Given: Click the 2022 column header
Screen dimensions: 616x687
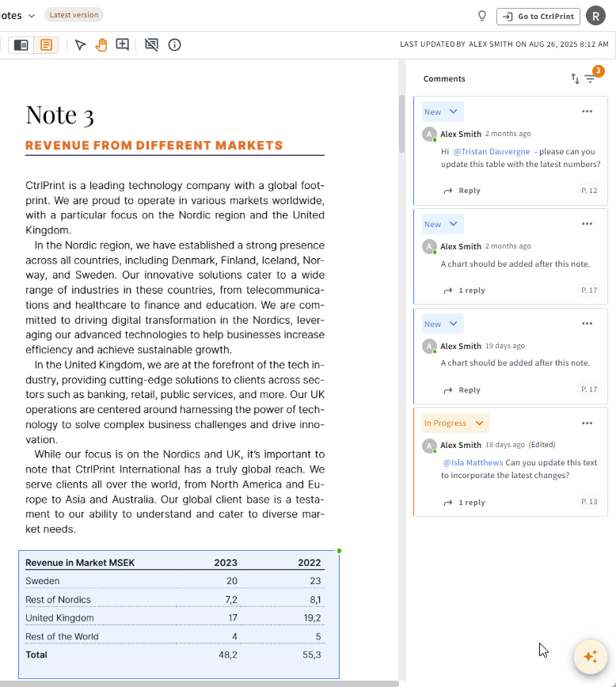Looking at the screenshot, I should pos(310,563).
